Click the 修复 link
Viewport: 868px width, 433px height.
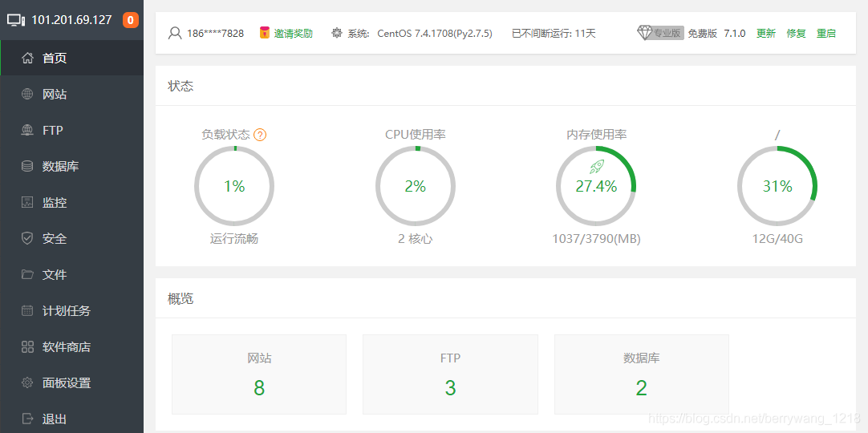(796, 33)
